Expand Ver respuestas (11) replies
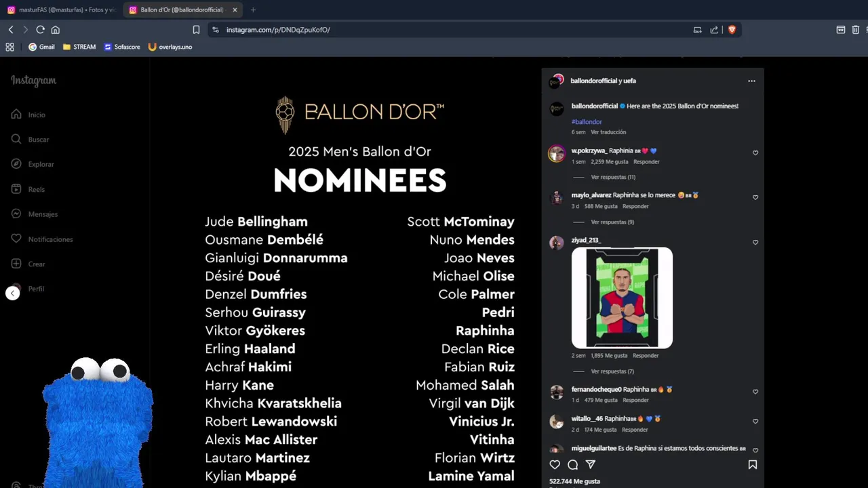The width and height of the screenshot is (868, 488). click(x=613, y=177)
